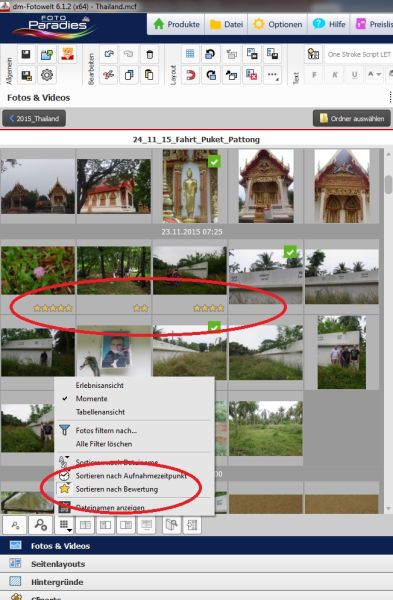This screenshot has height=600, width=393.
Task: Open the Fotos & Videos panel tab
Action: (196, 546)
